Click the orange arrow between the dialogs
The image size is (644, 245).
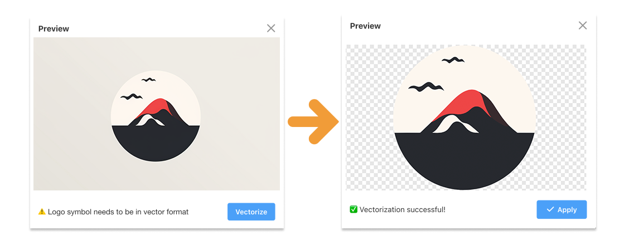click(313, 121)
